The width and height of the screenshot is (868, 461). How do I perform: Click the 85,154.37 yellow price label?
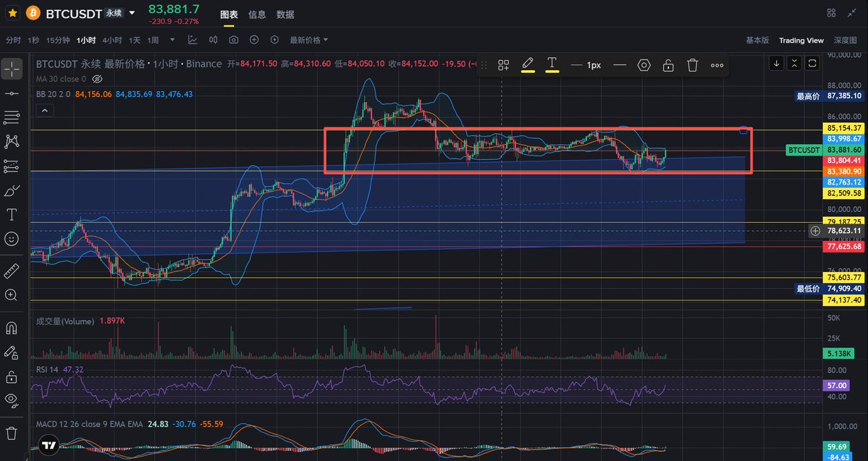pyautogui.click(x=844, y=128)
